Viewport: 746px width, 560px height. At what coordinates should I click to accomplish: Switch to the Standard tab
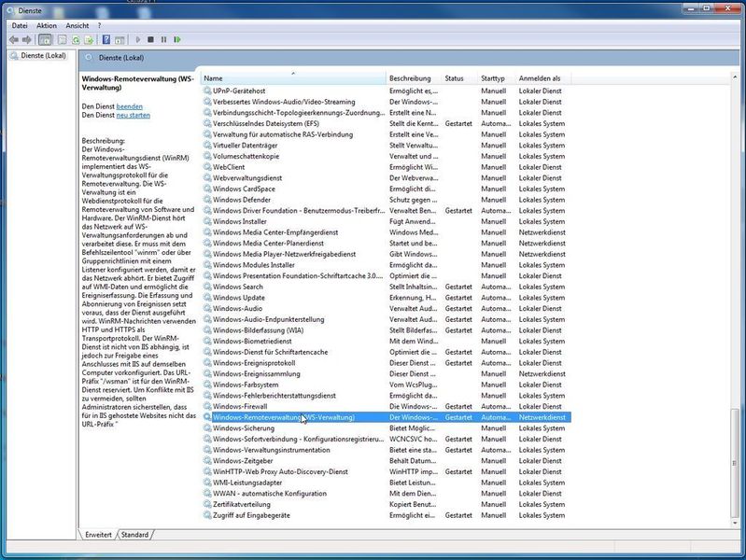pyautogui.click(x=135, y=535)
